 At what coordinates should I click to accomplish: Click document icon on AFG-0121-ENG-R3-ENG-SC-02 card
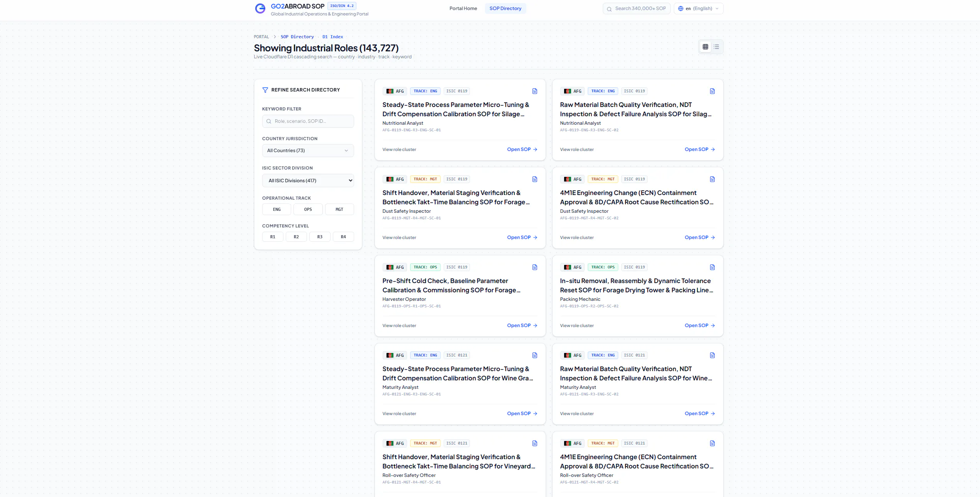[712, 355]
